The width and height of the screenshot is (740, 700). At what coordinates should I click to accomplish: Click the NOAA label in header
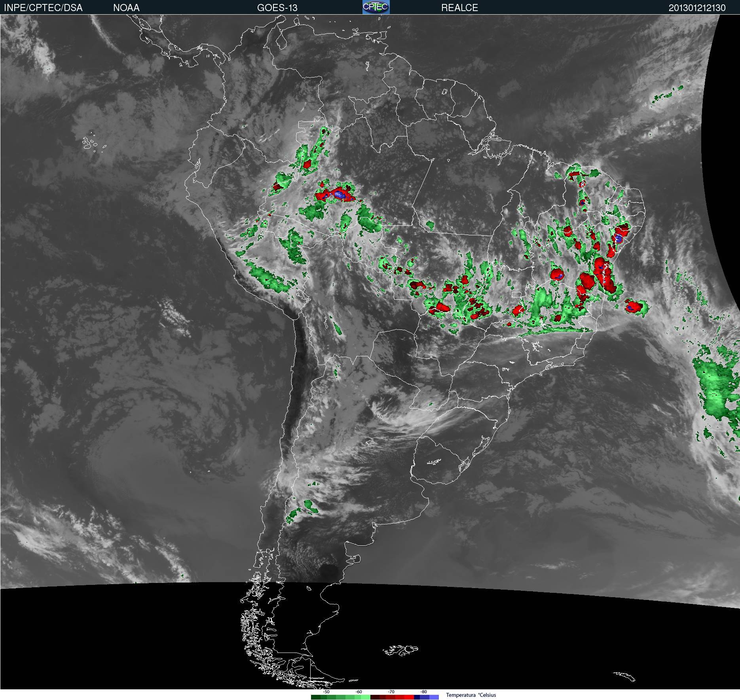[126, 8]
